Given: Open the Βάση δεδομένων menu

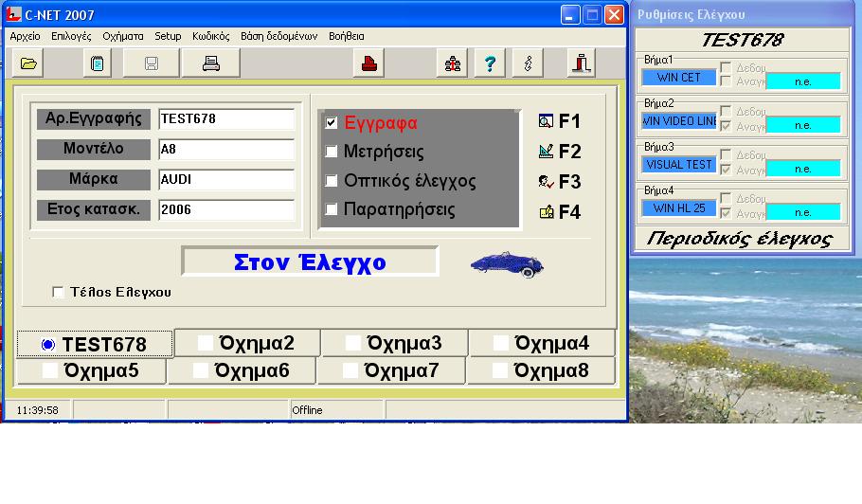Looking at the screenshot, I should point(278,36).
